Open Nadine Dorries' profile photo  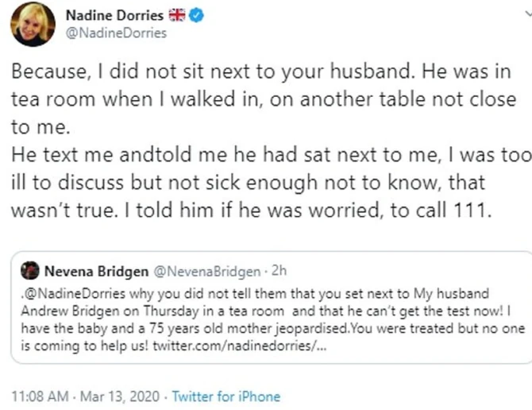coord(33,24)
